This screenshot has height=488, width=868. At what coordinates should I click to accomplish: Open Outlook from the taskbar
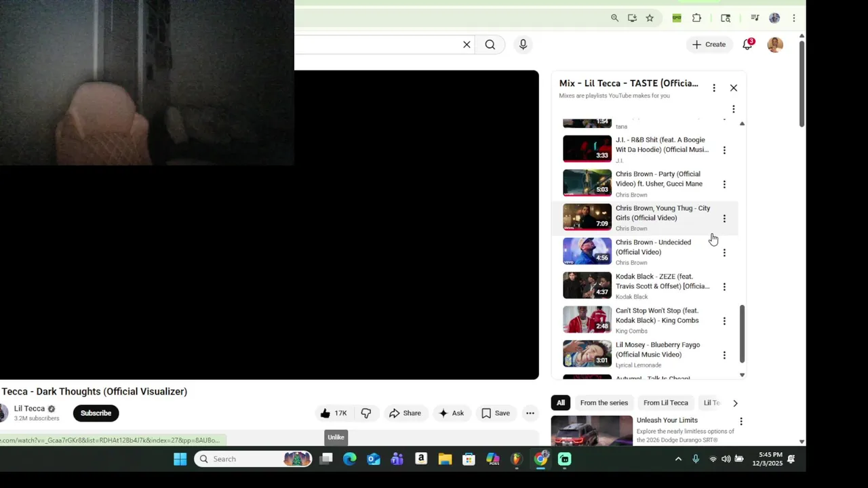[374, 459]
